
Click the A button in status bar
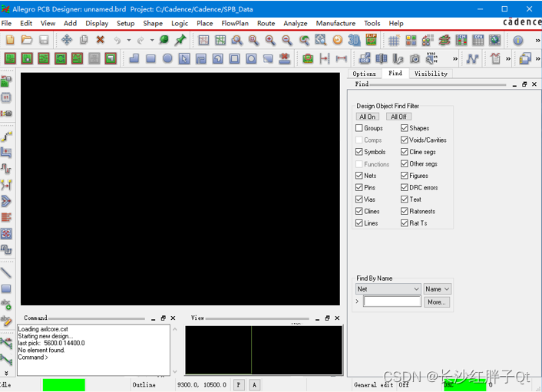tap(254, 384)
